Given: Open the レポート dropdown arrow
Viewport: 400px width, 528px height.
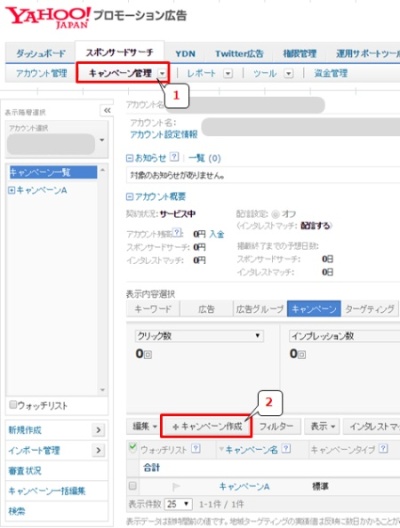Looking at the screenshot, I should [228, 73].
